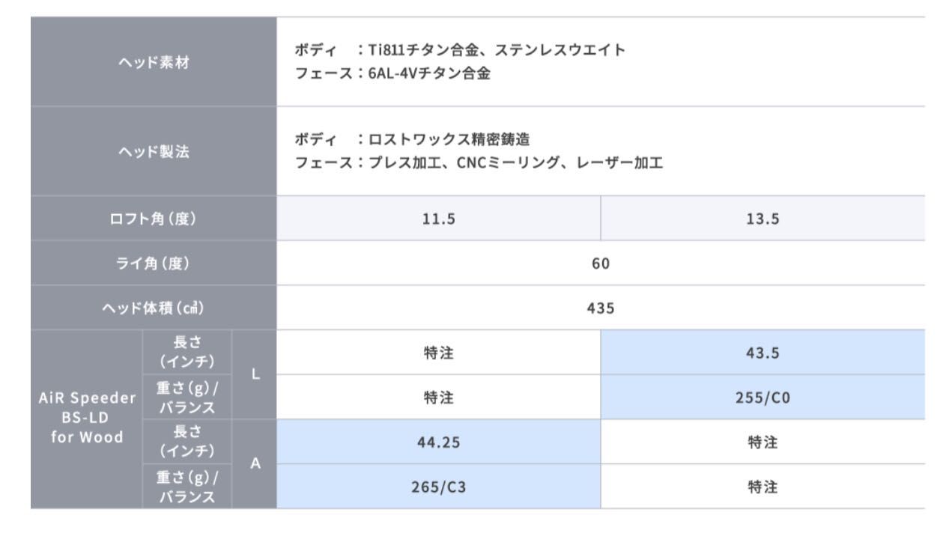The width and height of the screenshot is (949, 560).
Task: Click the プレス加工、CNCミーリング face line
Action: click(x=479, y=162)
